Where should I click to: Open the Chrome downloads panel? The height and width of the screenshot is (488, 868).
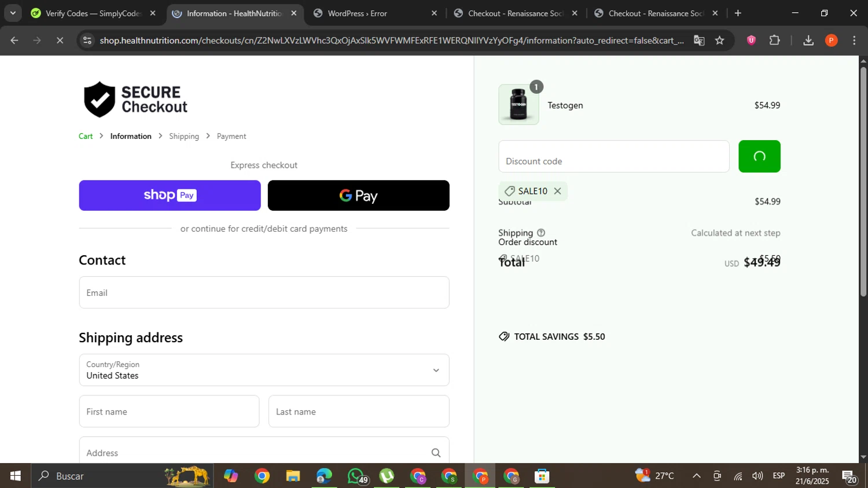(808, 41)
